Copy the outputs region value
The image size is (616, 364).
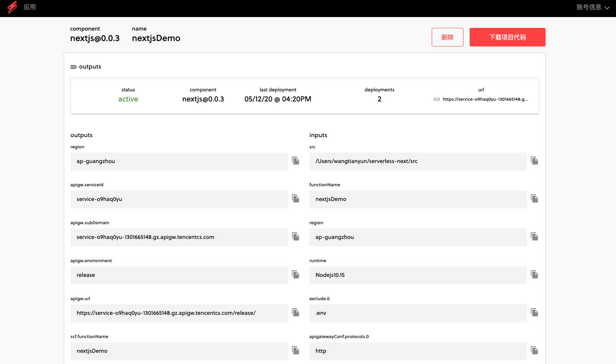coord(295,161)
